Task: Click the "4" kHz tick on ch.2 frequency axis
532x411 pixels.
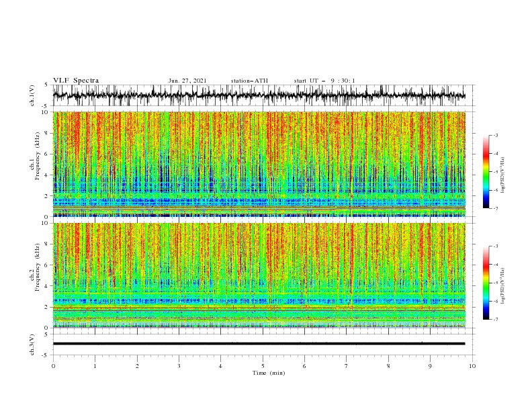Action: [x=48, y=286]
